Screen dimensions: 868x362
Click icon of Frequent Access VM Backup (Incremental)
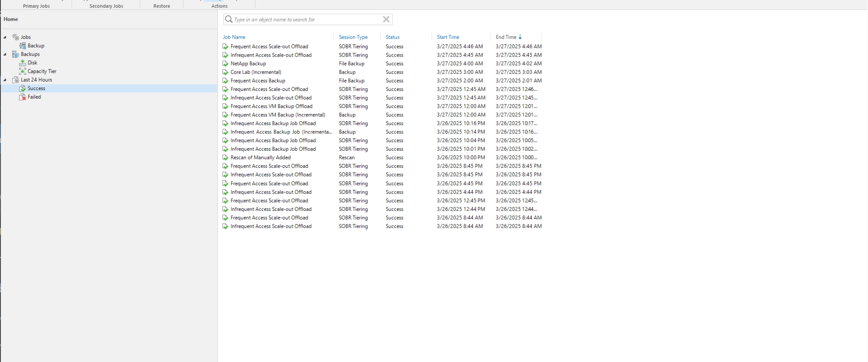coord(225,115)
